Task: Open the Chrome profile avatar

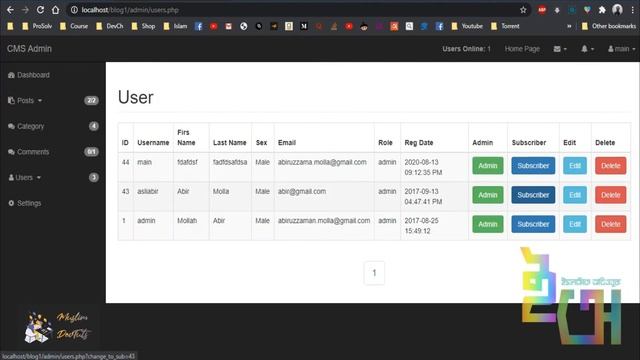Action: 617,9
